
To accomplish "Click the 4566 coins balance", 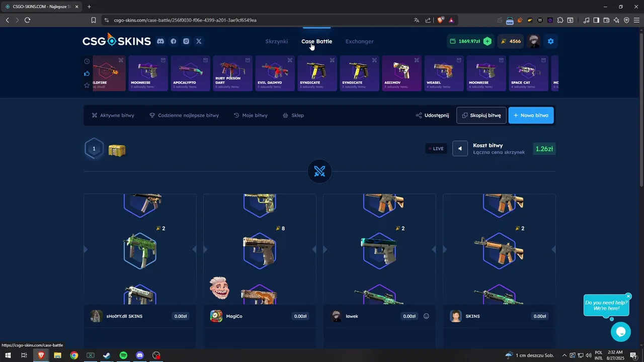I will [x=511, y=41].
